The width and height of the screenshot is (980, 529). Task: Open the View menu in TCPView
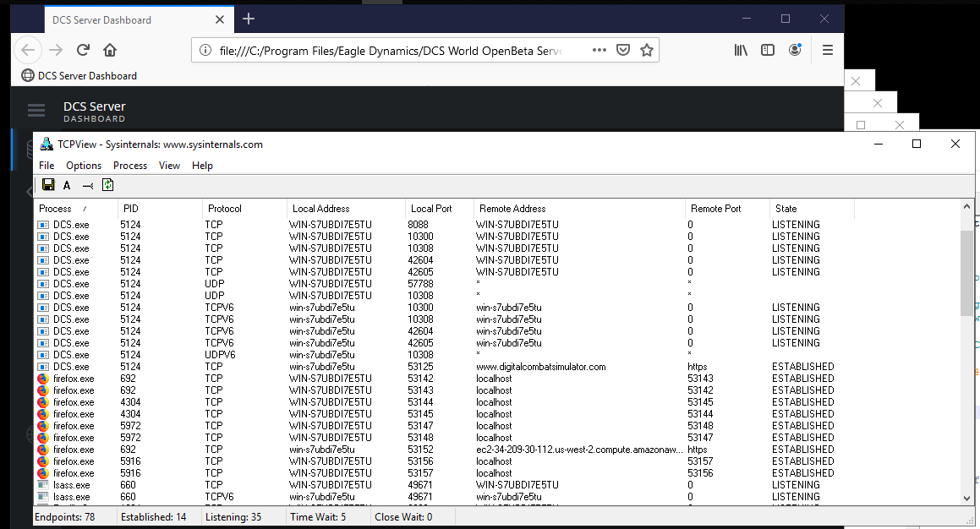click(169, 166)
